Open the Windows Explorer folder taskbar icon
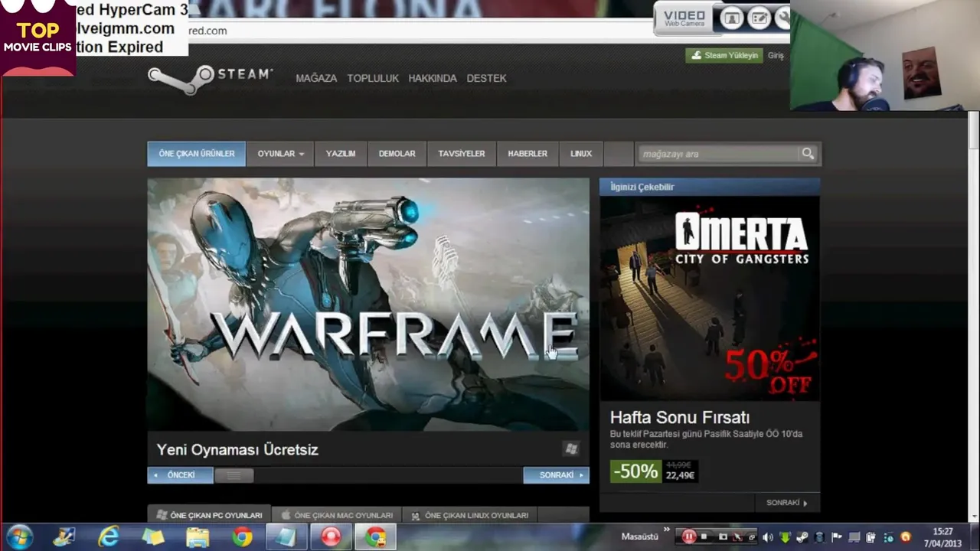The width and height of the screenshot is (980, 551). 198,537
